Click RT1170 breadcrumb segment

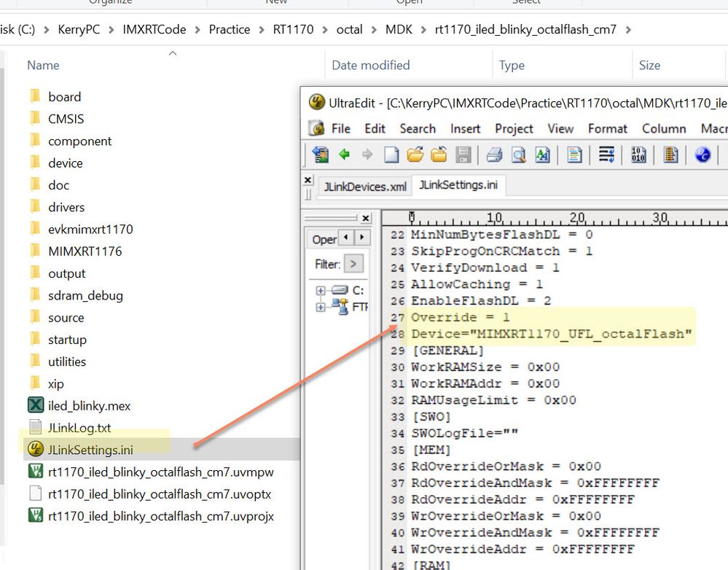pyautogui.click(x=293, y=30)
